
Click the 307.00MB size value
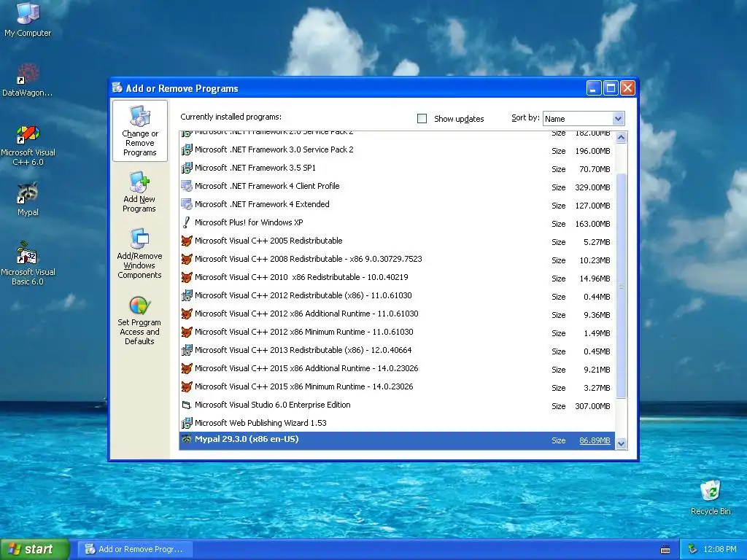[592, 406]
